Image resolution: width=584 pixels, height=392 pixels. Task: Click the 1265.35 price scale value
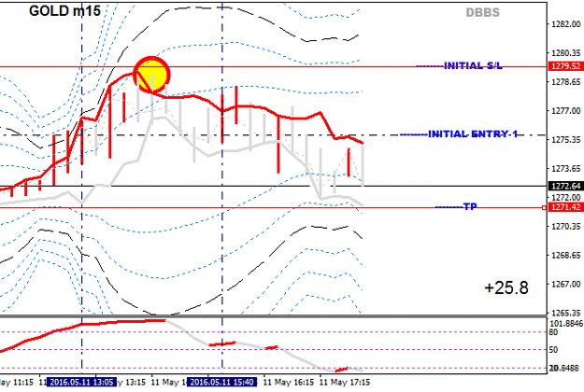point(565,313)
